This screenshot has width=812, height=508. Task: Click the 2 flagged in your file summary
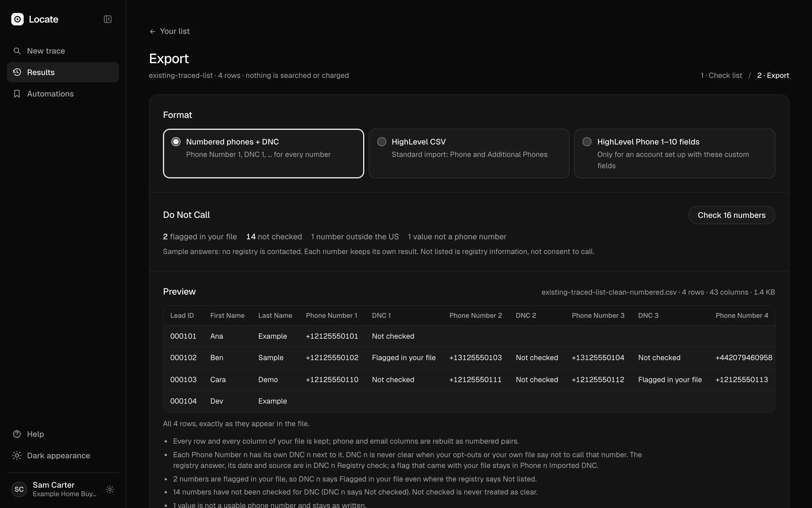point(200,237)
